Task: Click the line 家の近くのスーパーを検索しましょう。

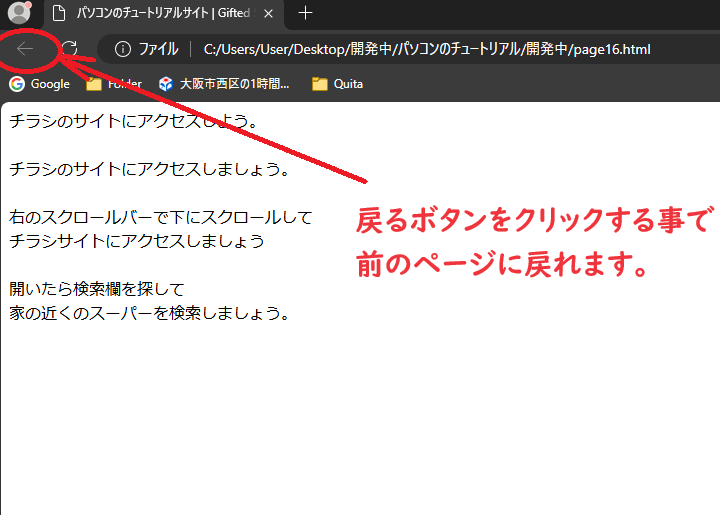Action: (x=150, y=313)
